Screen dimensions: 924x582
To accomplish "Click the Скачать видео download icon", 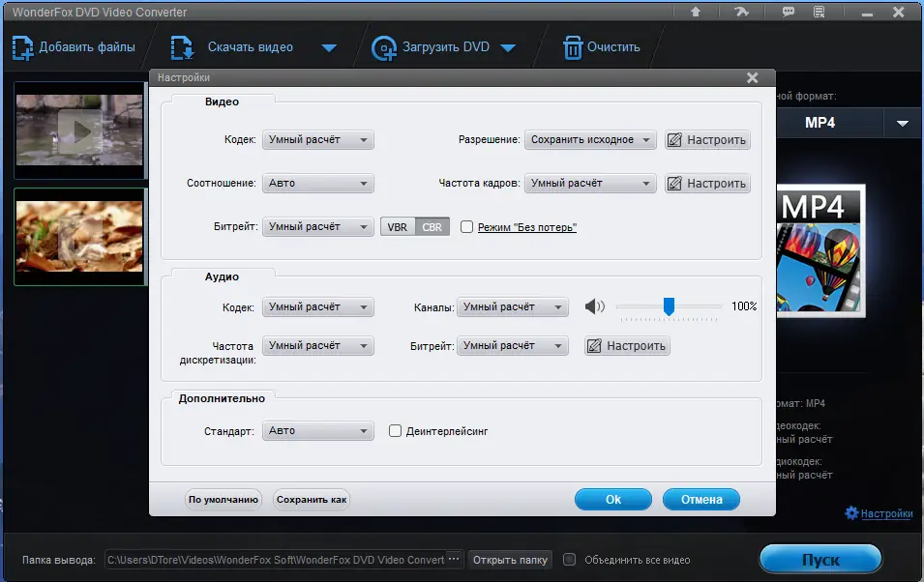I will (182, 47).
